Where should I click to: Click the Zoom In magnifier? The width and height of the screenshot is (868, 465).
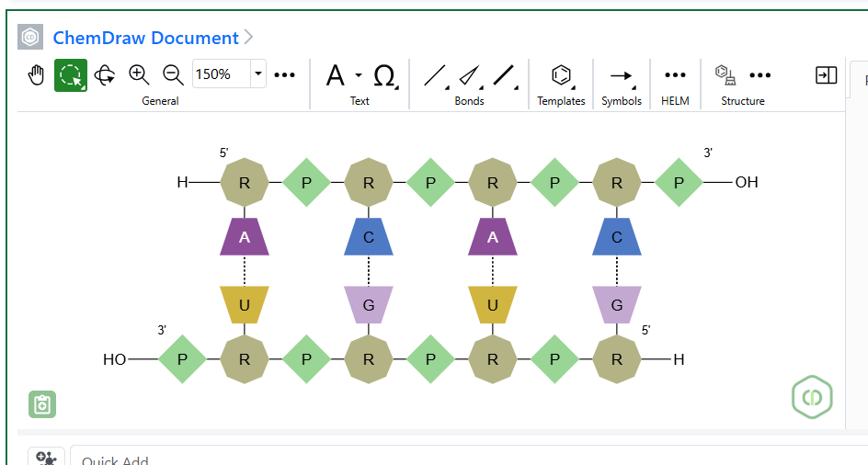[x=139, y=74]
